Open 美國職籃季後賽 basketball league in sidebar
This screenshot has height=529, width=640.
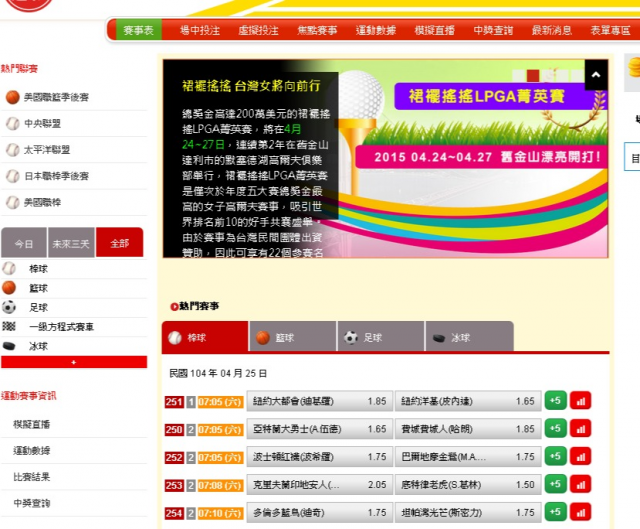coord(56,97)
